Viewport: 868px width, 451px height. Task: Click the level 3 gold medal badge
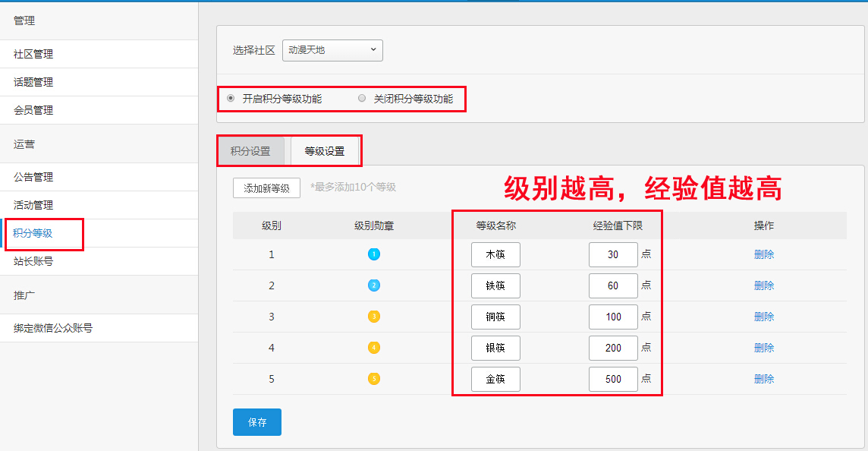tap(373, 317)
